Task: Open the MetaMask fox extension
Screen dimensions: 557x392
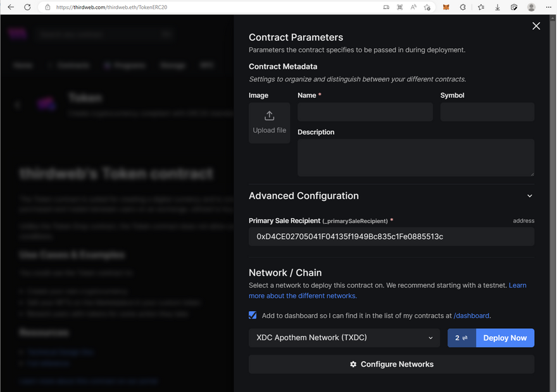Action: coord(446,7)
